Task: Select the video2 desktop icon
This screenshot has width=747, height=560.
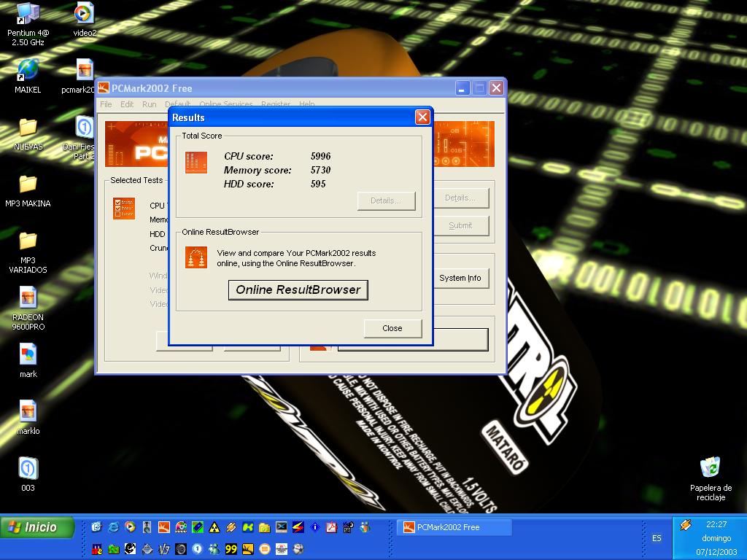Action: (85, 20)
